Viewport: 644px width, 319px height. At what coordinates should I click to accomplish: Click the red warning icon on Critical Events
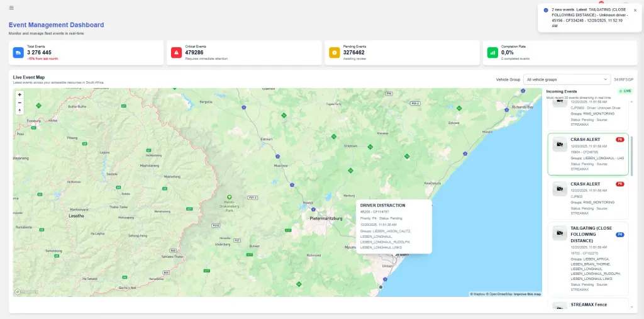(x=176, y=53)
